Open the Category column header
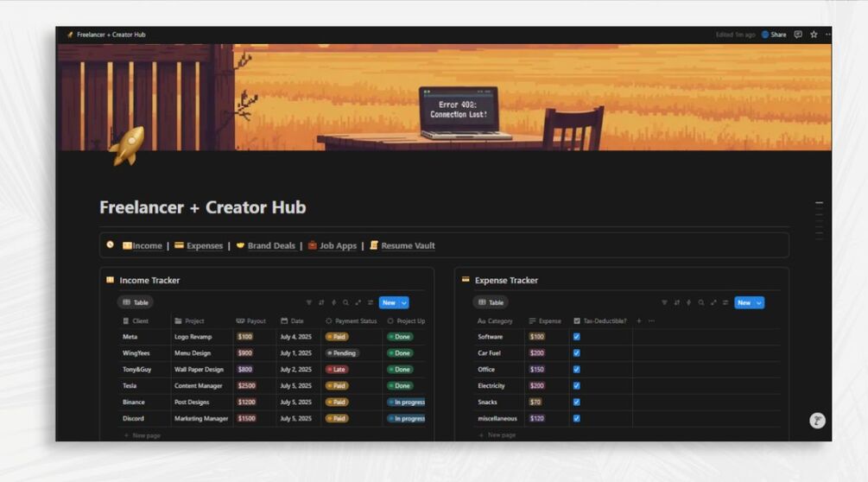 (x=495, y=321)
